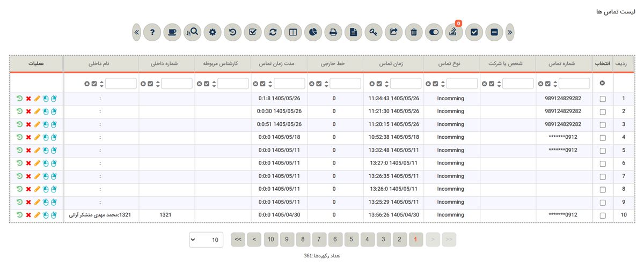Click the single-arrow pager button after 10

(254, 240)
